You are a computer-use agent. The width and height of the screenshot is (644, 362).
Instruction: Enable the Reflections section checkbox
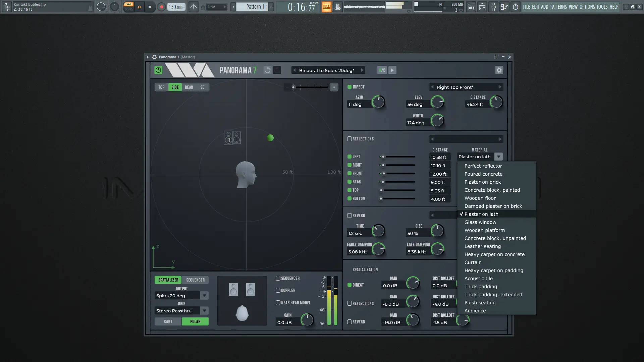pyautogui.click(x=349, y=139)
